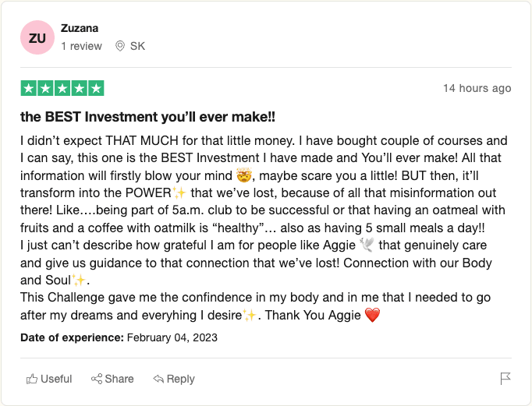Click the red heart emoji at the end
532x406 pixels.
372,316
